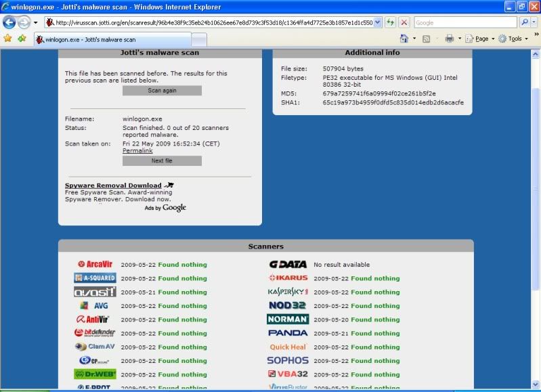This screenshot has width=541, height=392.
Task: Expand the address bar history dropdown
Action: coord(377,23)
